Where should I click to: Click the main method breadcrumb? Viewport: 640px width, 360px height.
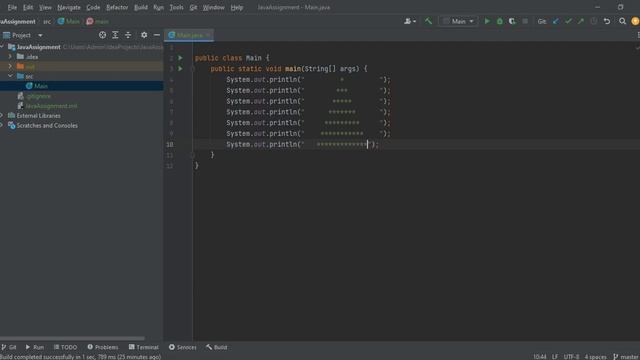(98, 21)
